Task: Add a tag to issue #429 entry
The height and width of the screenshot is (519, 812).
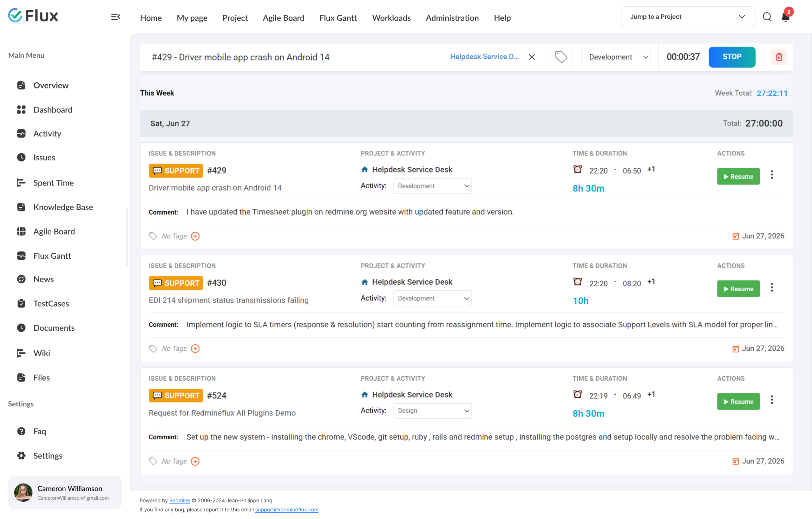Action: tap(195, 236)
